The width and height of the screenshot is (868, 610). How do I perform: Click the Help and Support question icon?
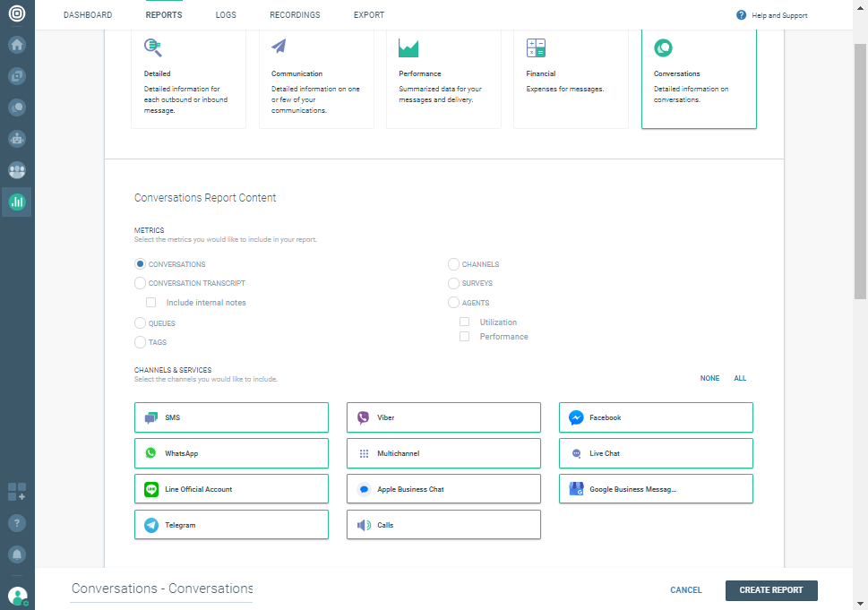(x=742, y=15)
